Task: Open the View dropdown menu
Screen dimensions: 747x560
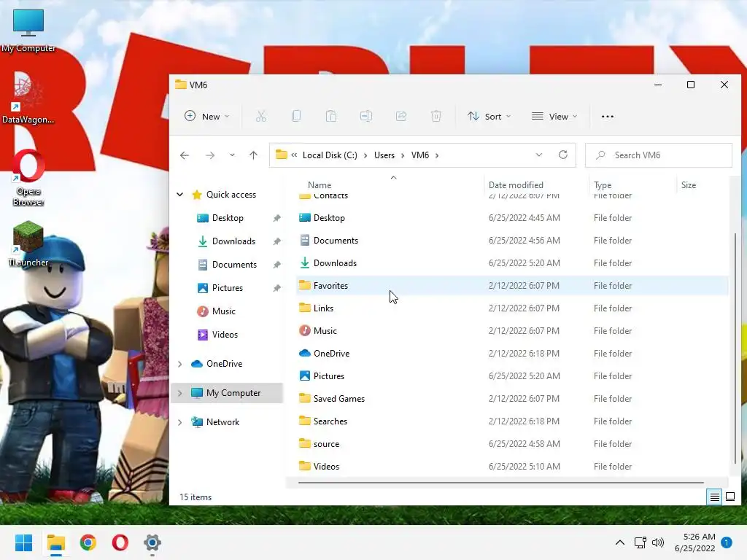Action: coord(554,117)
